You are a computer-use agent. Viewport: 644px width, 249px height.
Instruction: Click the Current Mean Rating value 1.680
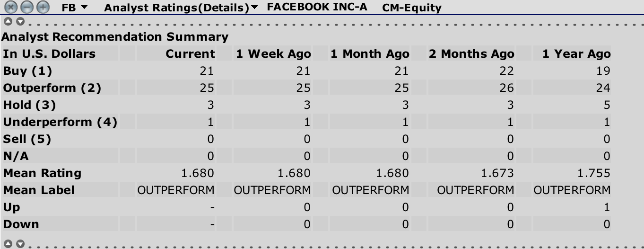198,173
